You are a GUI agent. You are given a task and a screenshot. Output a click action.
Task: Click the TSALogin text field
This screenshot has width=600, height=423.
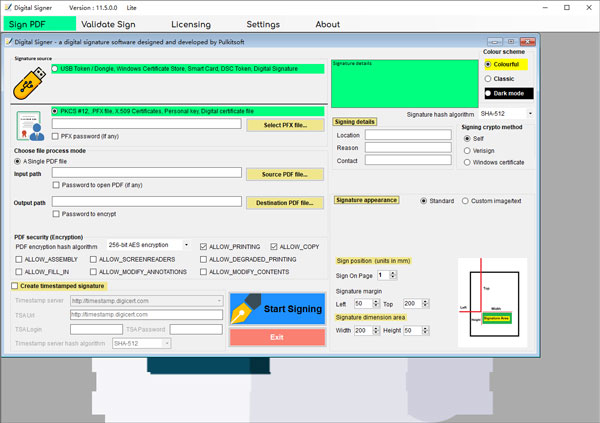coord(96,329)
